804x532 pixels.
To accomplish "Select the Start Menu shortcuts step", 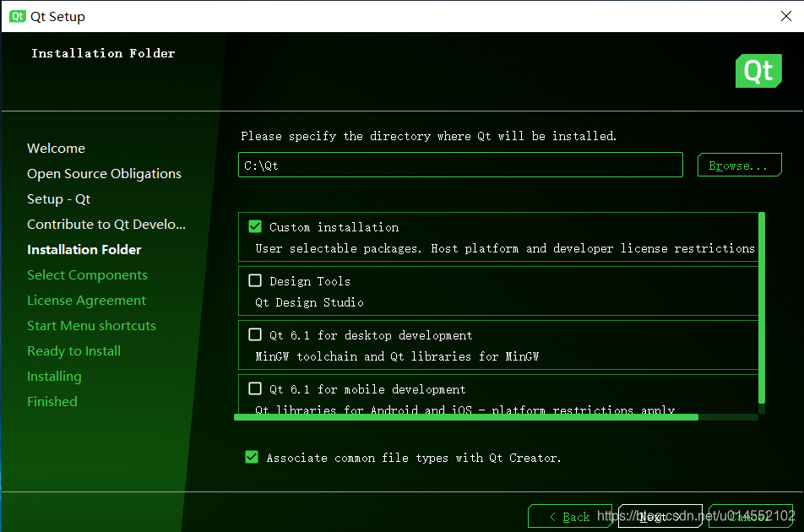I will pos(91,325).
